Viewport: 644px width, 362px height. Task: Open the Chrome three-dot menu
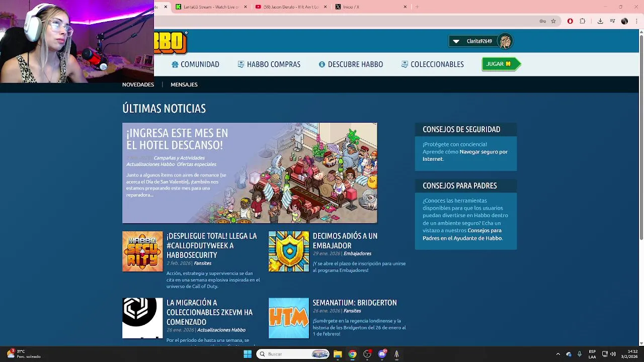tap(636, 21)
